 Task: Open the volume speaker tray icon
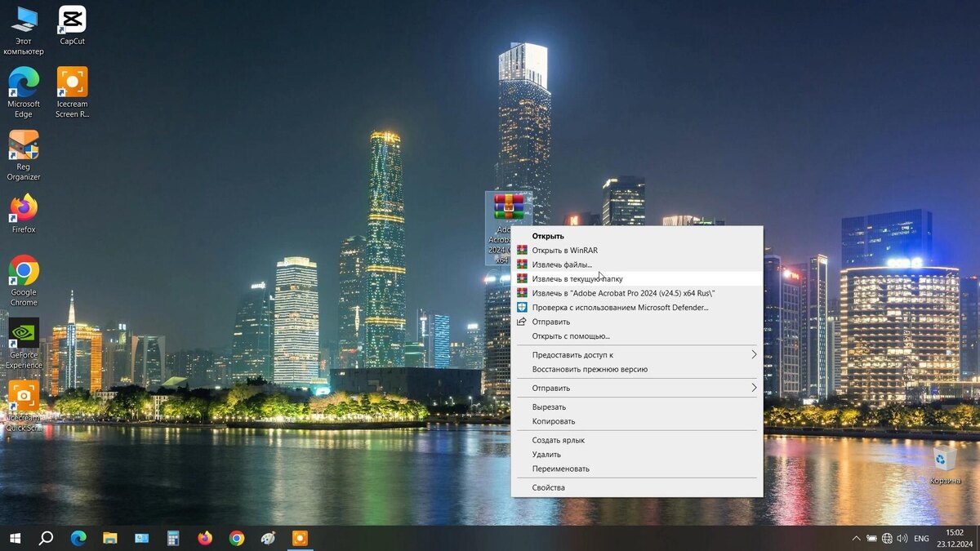pyautogui.click(x=902, y=539)
